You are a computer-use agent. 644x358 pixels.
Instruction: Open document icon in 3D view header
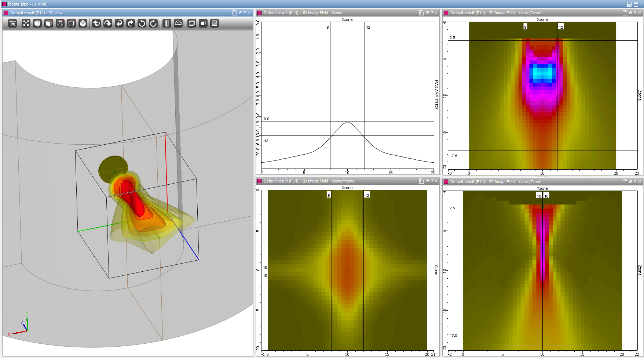pos(235,13)
